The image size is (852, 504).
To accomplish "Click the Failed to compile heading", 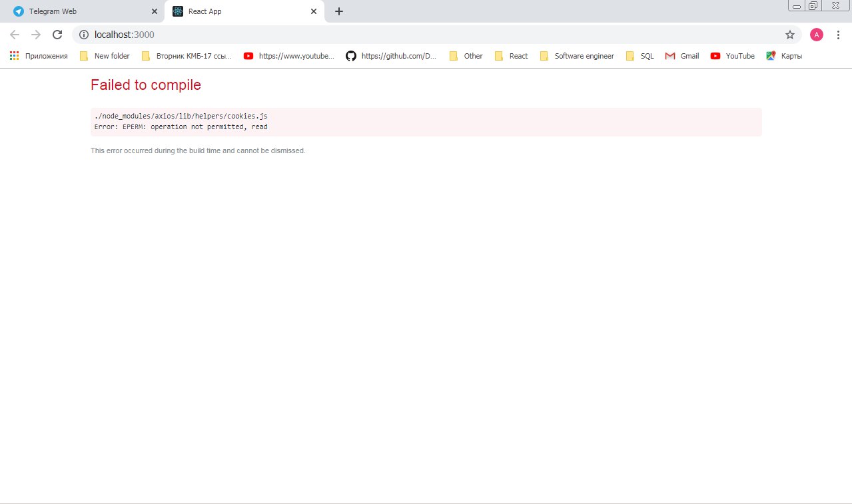I will pyautogui.click(x=146, y=85).
